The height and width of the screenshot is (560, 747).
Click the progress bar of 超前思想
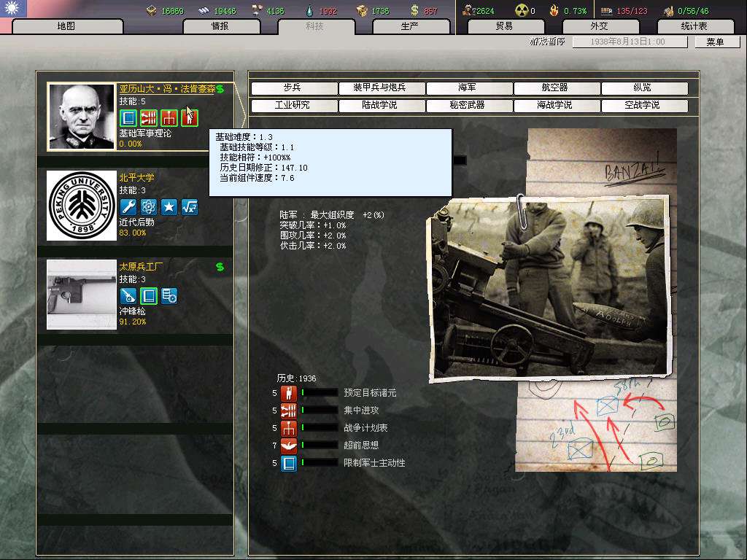click(x=320, y=446)
